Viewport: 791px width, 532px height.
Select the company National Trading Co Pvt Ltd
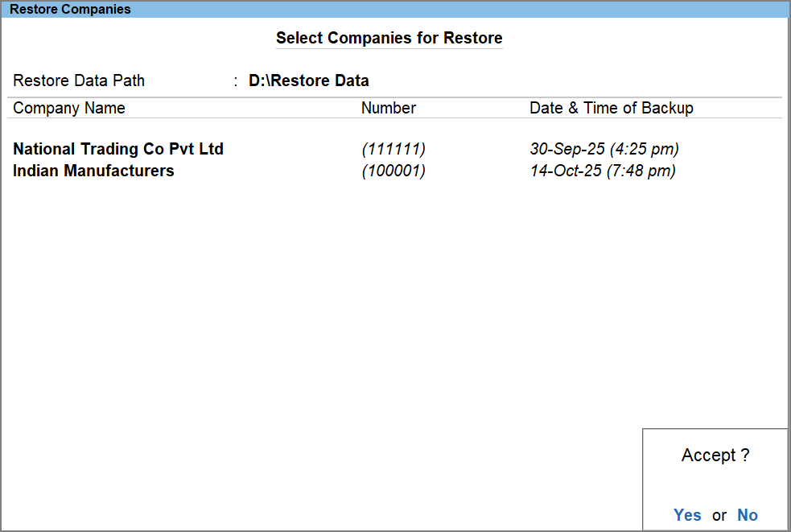tap(117, 149)
